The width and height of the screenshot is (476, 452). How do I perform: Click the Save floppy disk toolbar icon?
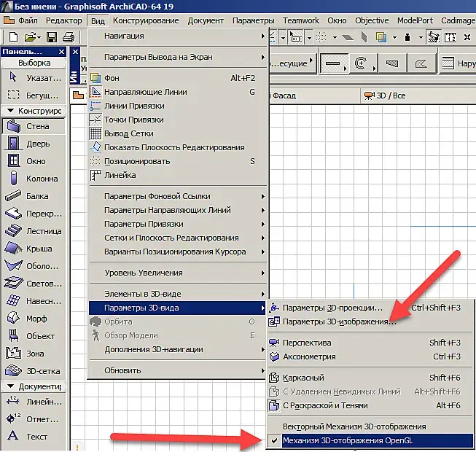(x=52, y=37)
